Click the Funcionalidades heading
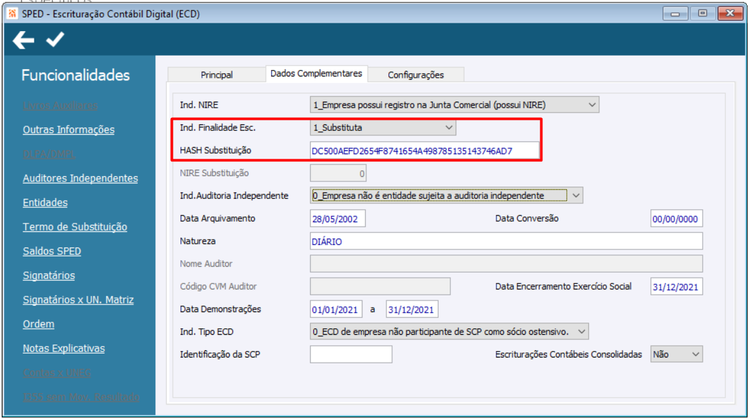The width and height of the screenshot is (750, 419). 76,75
